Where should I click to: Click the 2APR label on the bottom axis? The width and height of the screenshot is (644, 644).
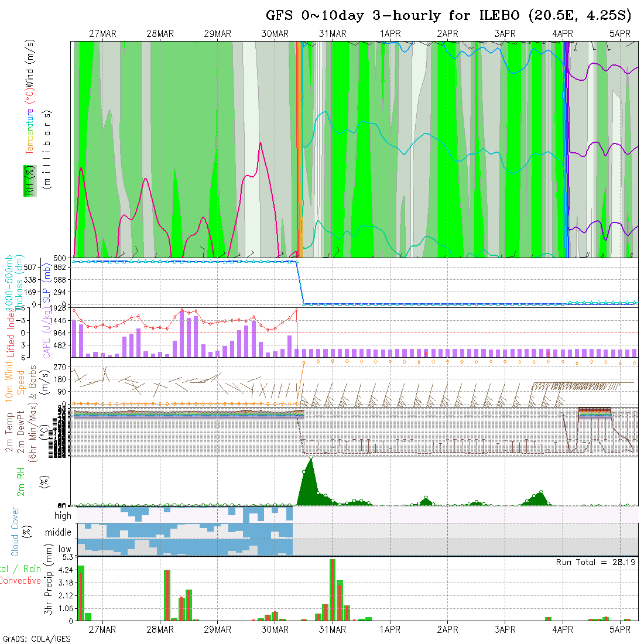(x=448, y=629)
